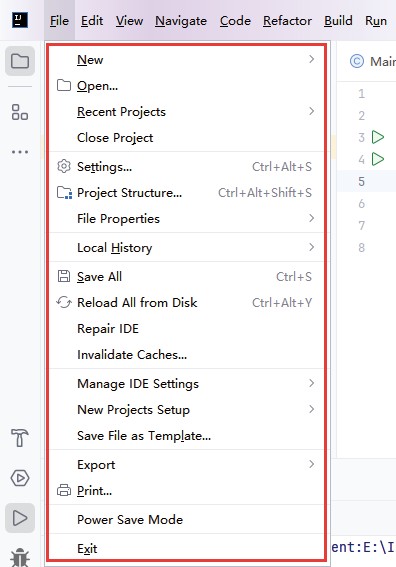The width and height of the screenshot is (396, 567).
Task: Expand the New submenu
Action: pyautogui.click(x=186, y=60)
